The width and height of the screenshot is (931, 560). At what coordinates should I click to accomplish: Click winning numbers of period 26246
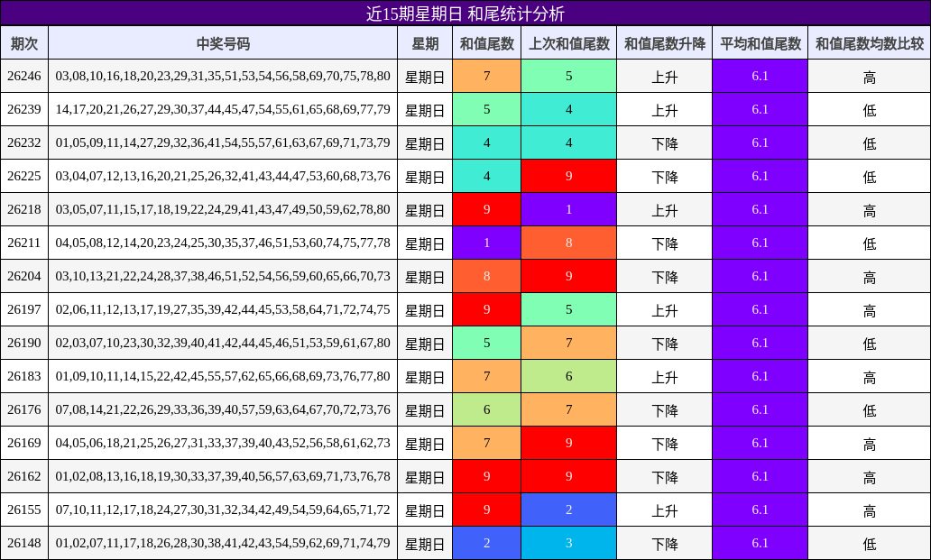[223, 76]
